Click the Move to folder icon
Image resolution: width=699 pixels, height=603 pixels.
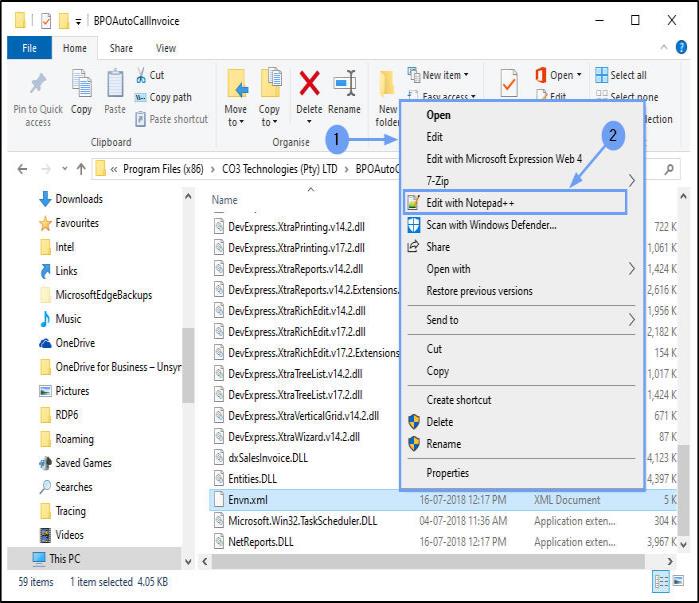(x=236, y=83)
